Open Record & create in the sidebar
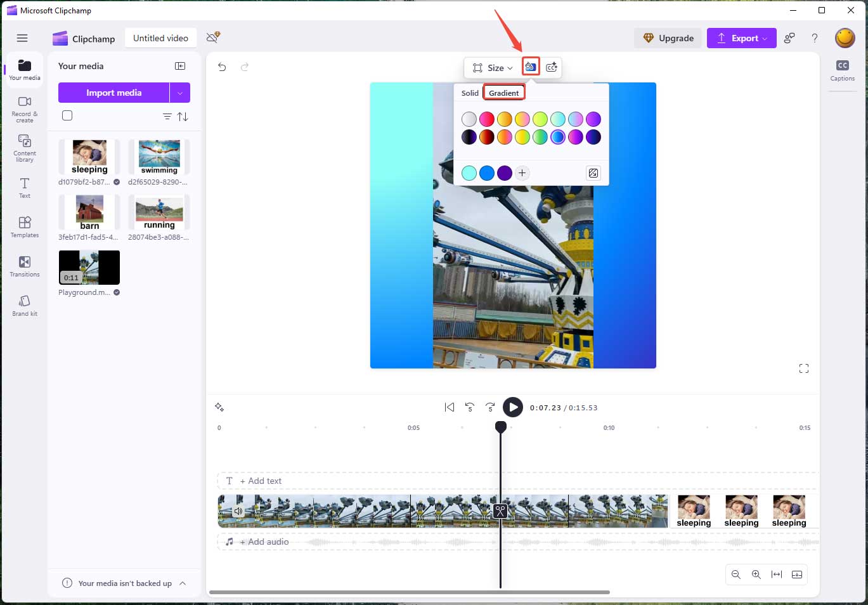868x605 pixels. pyautogui.click(x=24, y=109)
